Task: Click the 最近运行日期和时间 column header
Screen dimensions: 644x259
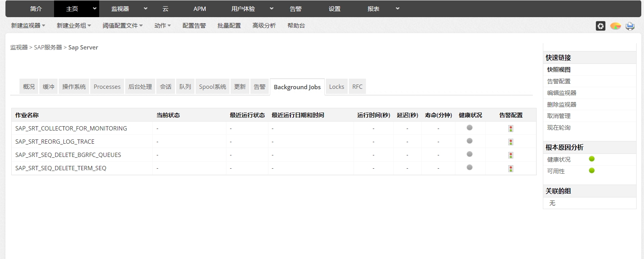Action: (x=298, y=115)
